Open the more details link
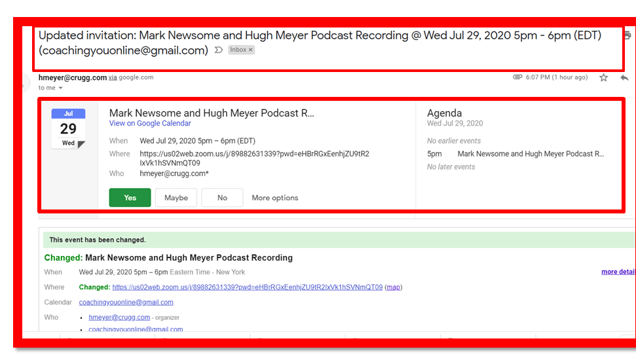Screen dimensions: 636x364 pos(618,272)
